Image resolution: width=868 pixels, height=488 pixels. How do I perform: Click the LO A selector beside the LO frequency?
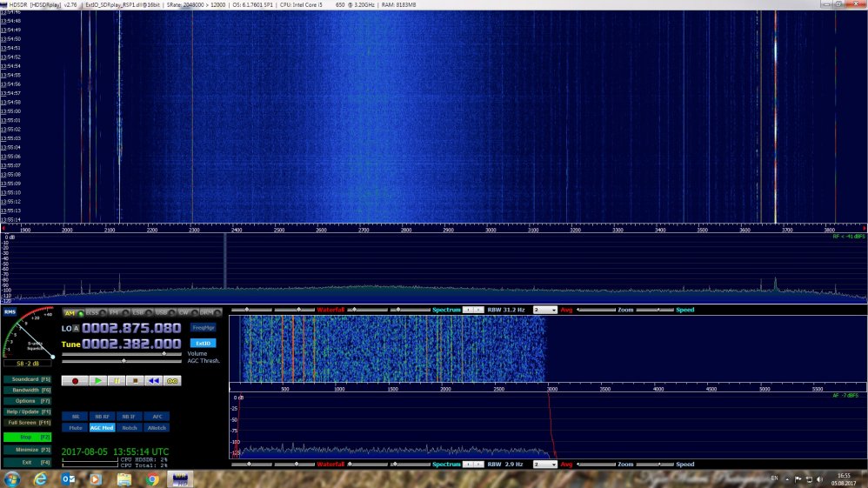tap(77, 329)
